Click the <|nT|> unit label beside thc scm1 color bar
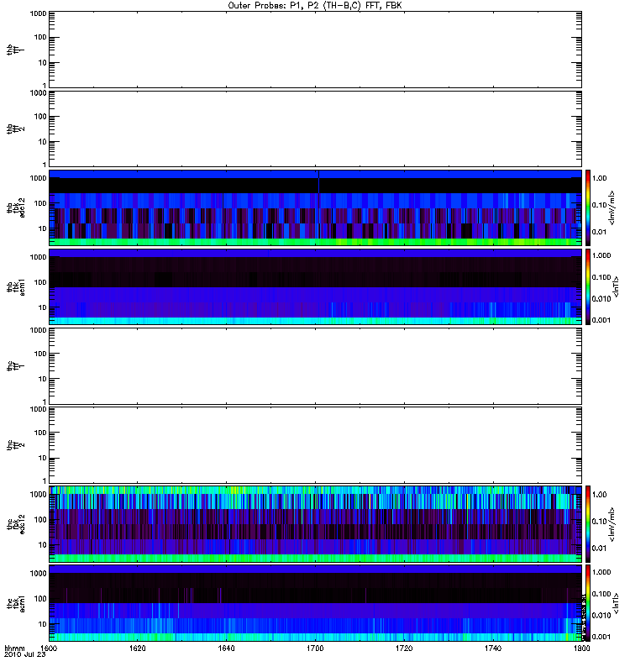This screenshot has width=630, height=672. tap(616, 603)
